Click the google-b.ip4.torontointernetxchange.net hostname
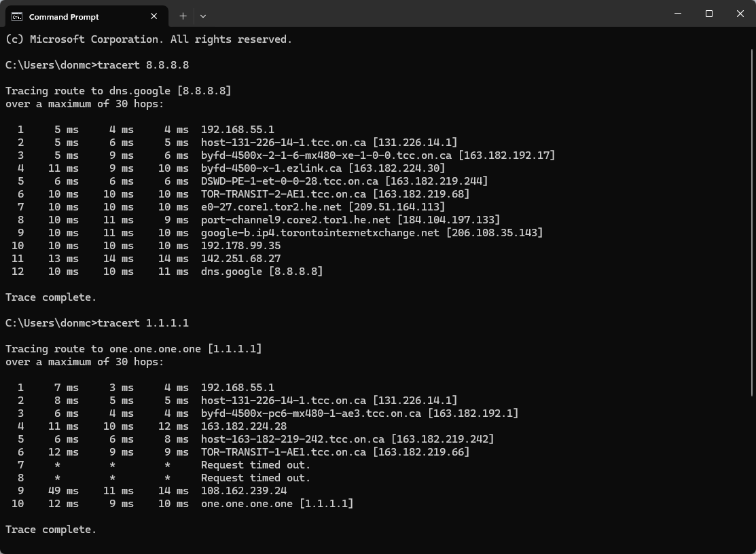 (321, 233)
